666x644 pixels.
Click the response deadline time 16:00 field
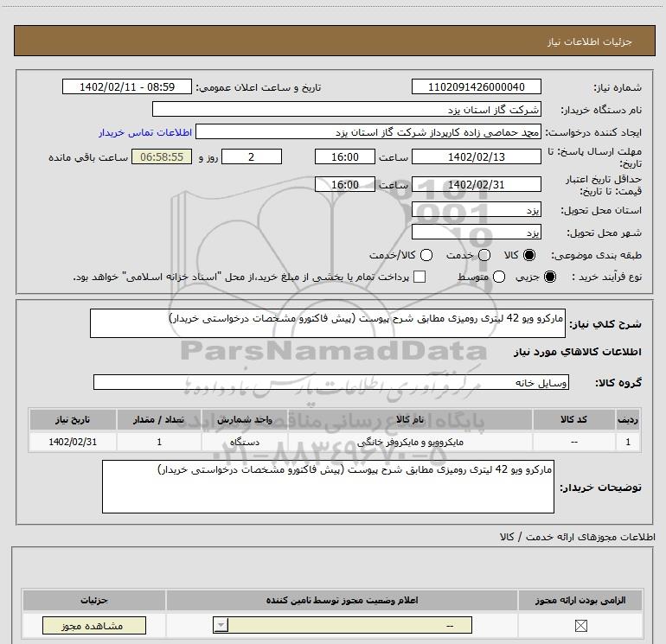(x=345, y=156)
